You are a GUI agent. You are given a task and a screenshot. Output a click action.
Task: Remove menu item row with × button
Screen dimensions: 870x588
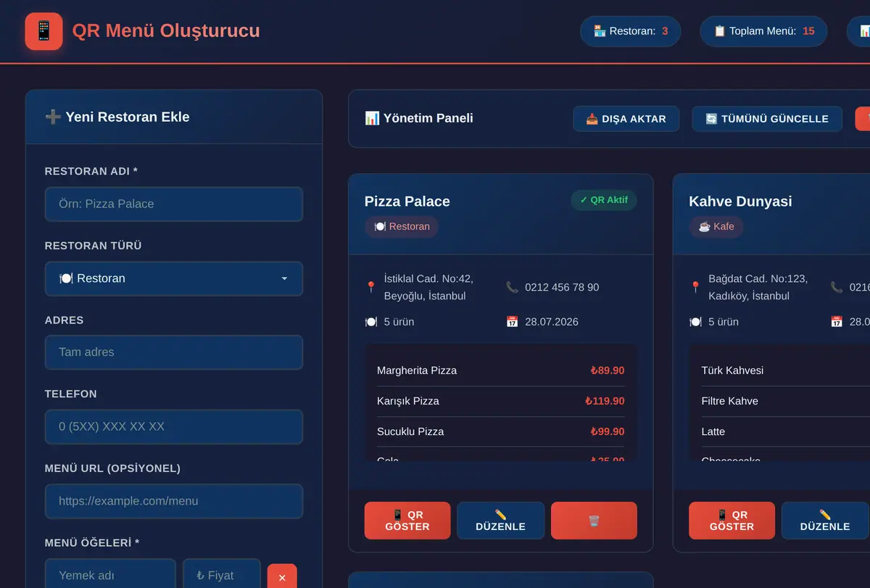point(282,577)
